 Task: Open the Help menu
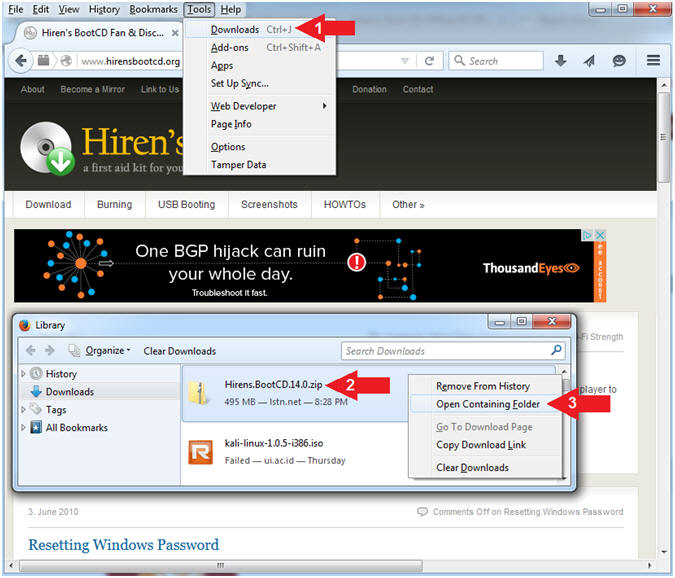click(231, 9)
